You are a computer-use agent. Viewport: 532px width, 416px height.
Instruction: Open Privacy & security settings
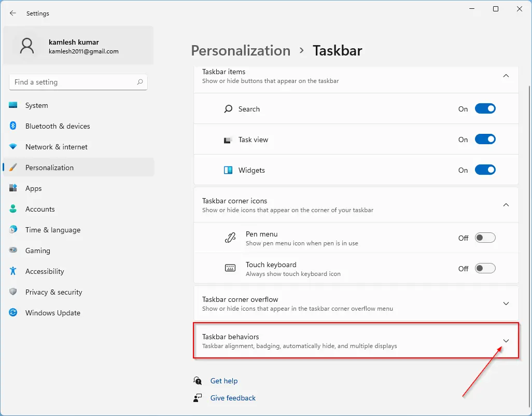tap(78, 292)
